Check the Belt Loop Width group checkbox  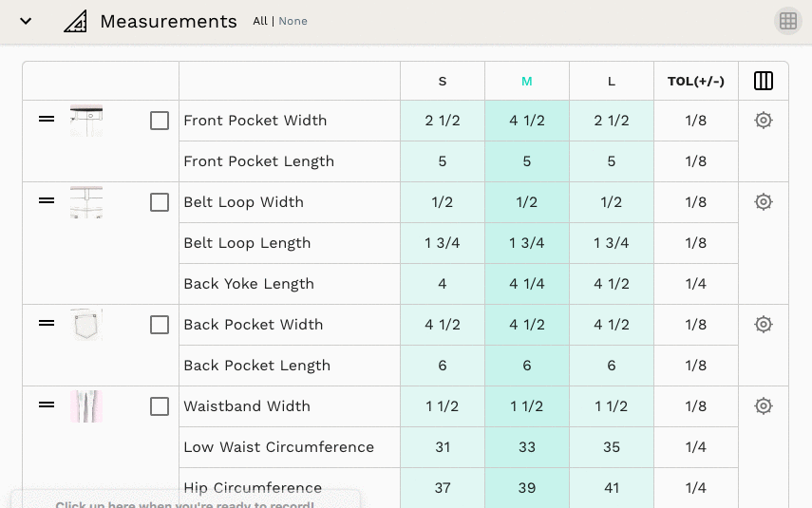click(160, 202)
